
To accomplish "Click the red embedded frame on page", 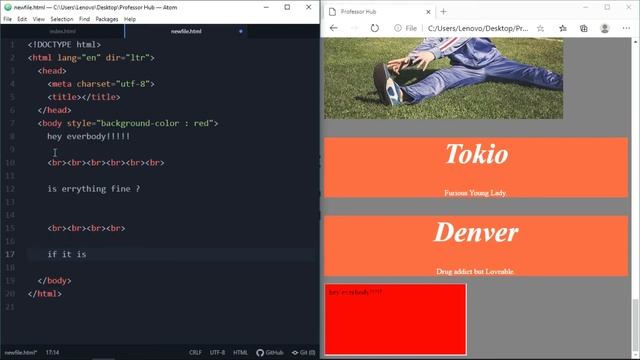I will (396, 319).
